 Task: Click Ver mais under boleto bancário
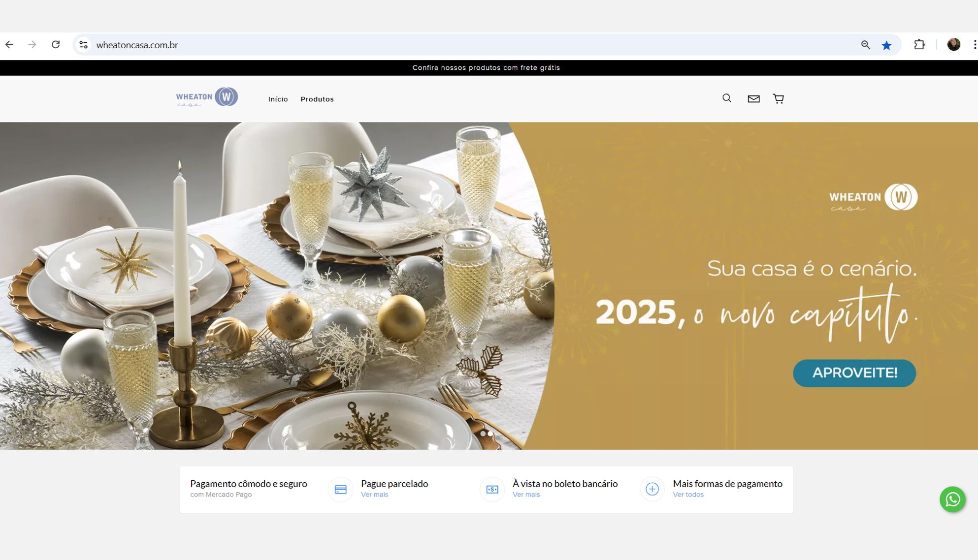(x=526, y=495)
